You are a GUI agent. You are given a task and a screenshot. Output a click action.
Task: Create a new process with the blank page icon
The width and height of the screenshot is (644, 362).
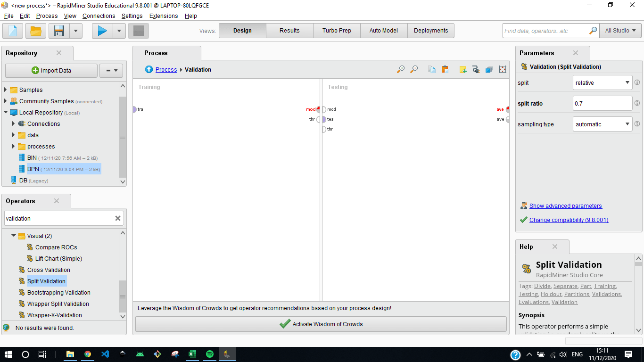tap(13, 31)
